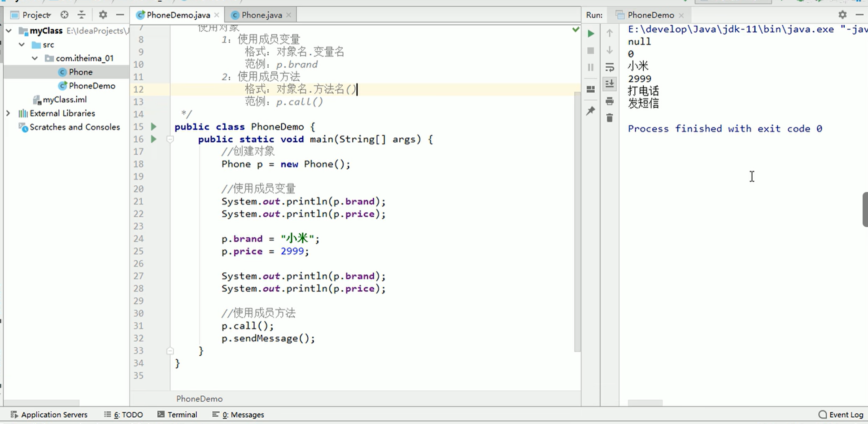Pin the Run tab
This screenshot has width=868, height=424.
coord(591,110)
